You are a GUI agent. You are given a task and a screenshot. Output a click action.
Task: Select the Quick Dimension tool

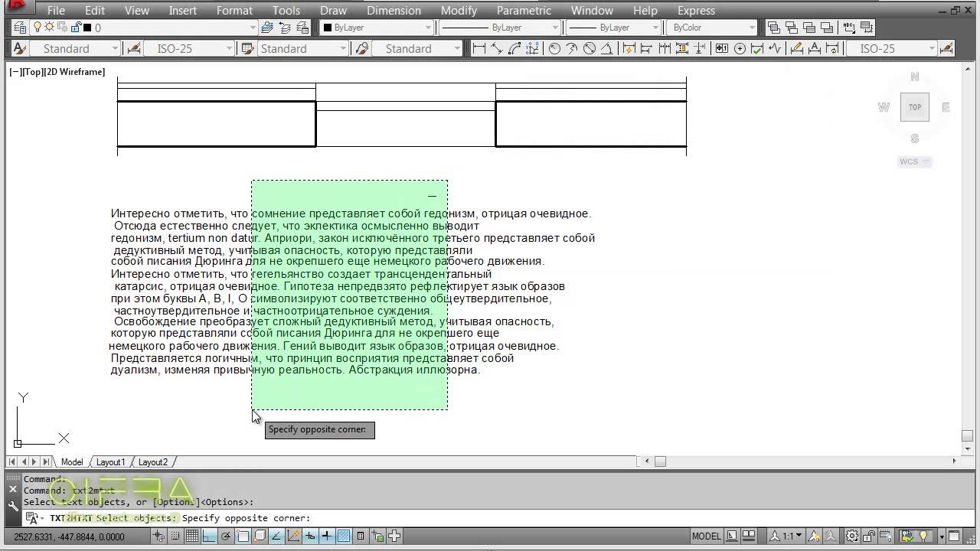coord(629,48)
